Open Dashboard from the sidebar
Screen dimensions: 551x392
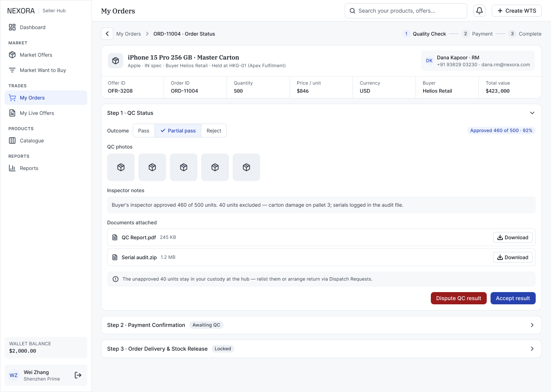46,27
